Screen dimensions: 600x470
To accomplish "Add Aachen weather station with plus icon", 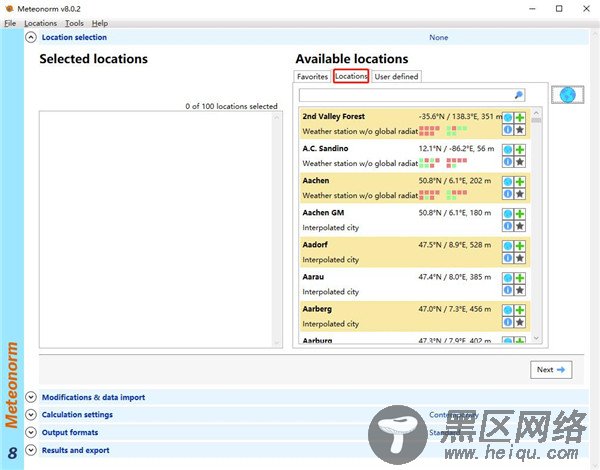I will click(520, 182).
